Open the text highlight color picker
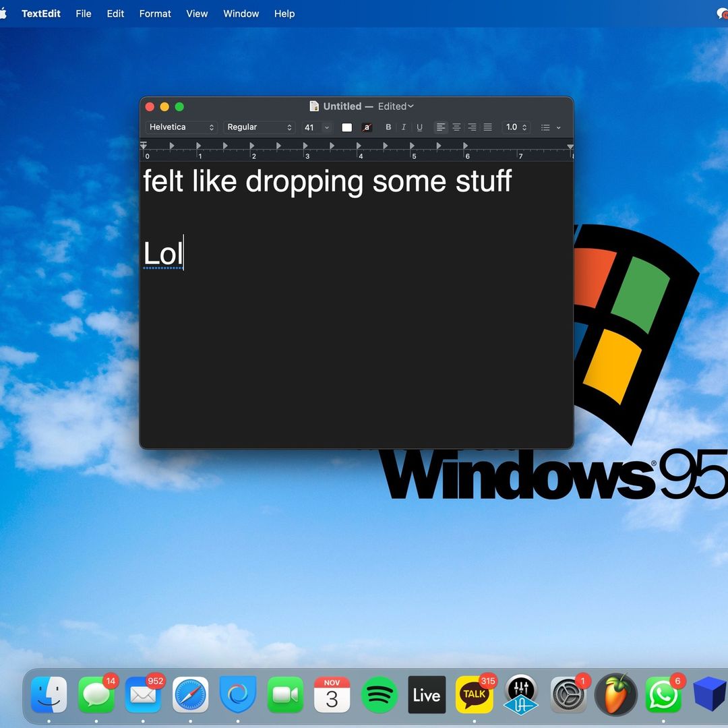Screen dimensions: 728x728 [x=367, y=127]
